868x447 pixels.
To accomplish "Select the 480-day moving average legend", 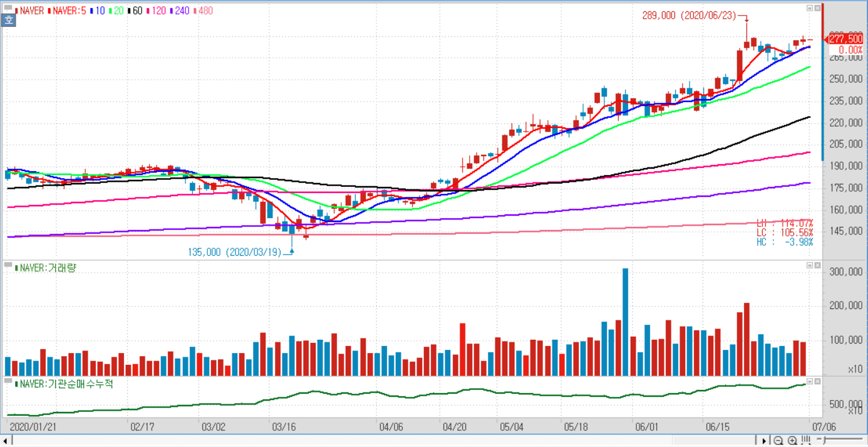I will pyautogui.click(x=205, y=11).
